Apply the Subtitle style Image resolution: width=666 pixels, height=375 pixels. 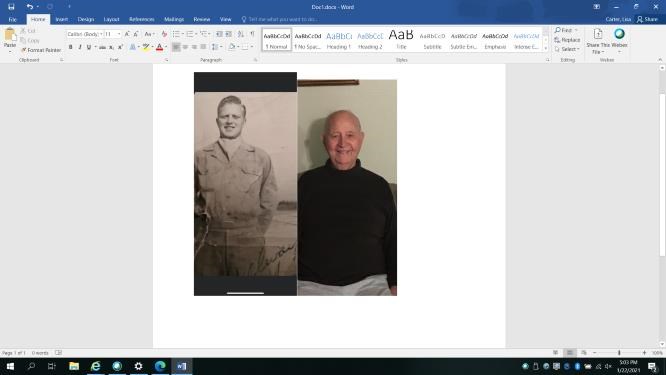[432, 40]
